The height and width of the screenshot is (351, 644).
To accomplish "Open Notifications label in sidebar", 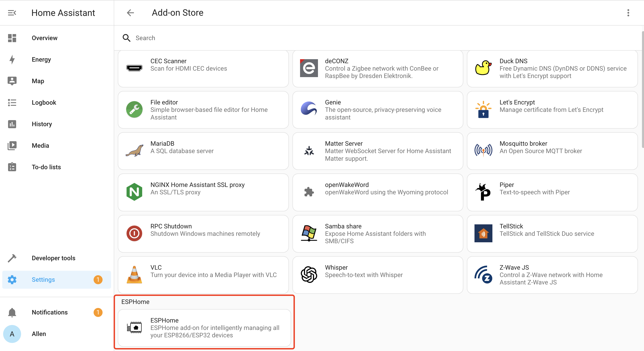I will (50, 312).
